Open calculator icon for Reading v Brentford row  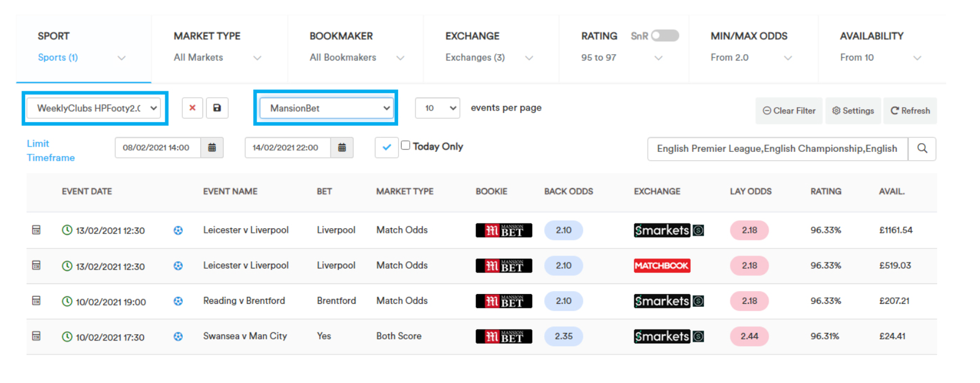click(x=36, y=301)
